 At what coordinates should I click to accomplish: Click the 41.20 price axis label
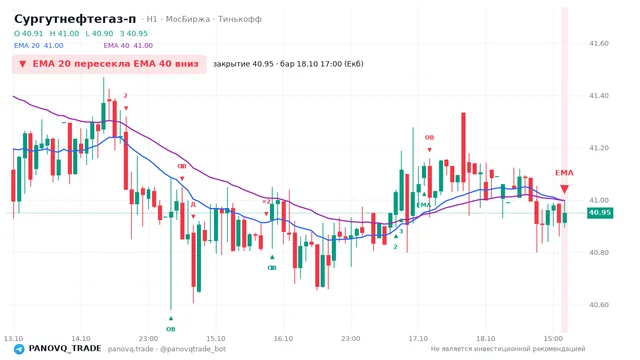click(x=599, y=148)
